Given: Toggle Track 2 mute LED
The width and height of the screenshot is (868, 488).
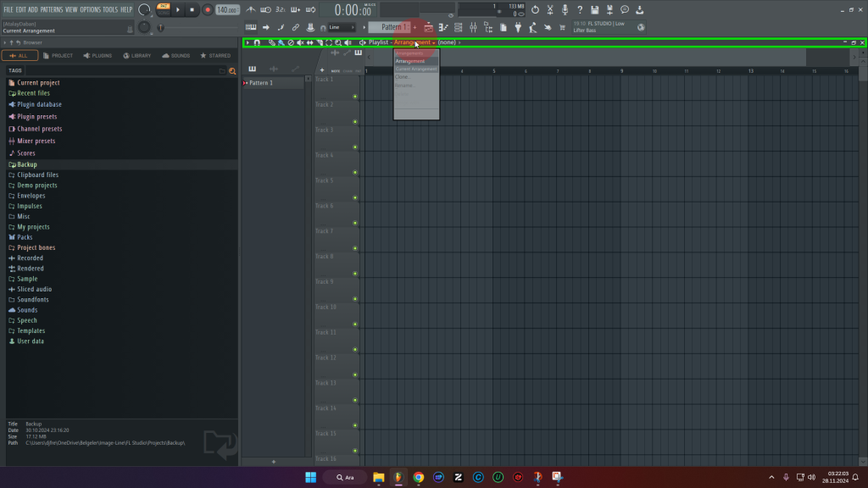Looking at the screenshot, I should pyautogui.click(x=355, y=122).
